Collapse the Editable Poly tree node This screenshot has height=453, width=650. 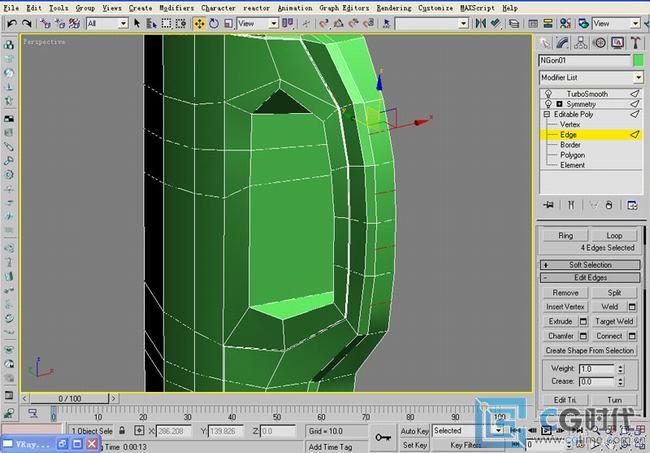pyautogui.click(x=546, y=114)
